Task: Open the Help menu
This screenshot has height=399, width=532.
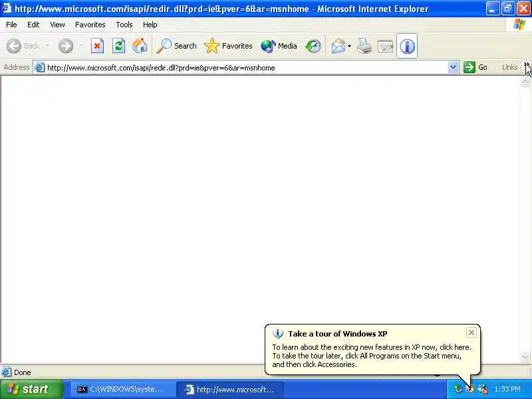Action: tap(150, 25)
